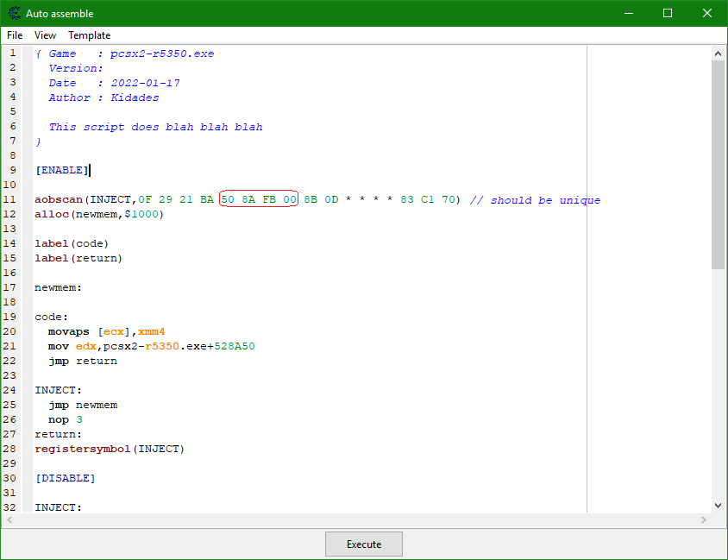Open the Template menu
This screenshot has width=728, height=560.
point(89,35)
